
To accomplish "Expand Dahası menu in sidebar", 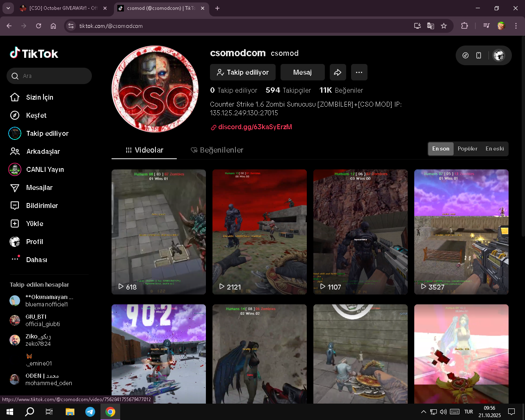I will point(36,260).
